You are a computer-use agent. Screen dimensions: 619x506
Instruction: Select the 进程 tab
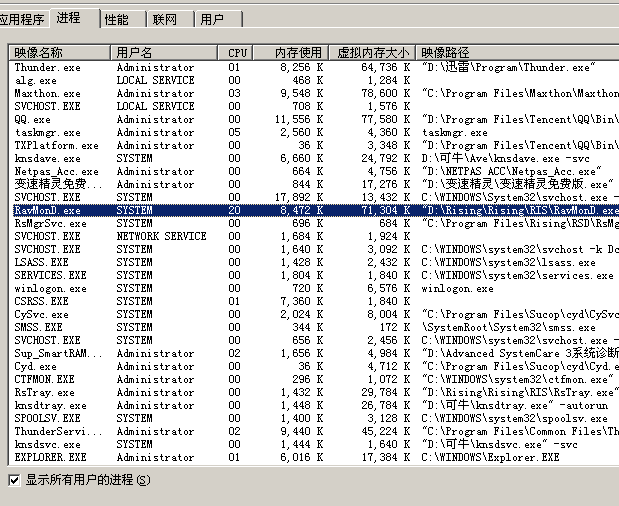coord(74,18)
